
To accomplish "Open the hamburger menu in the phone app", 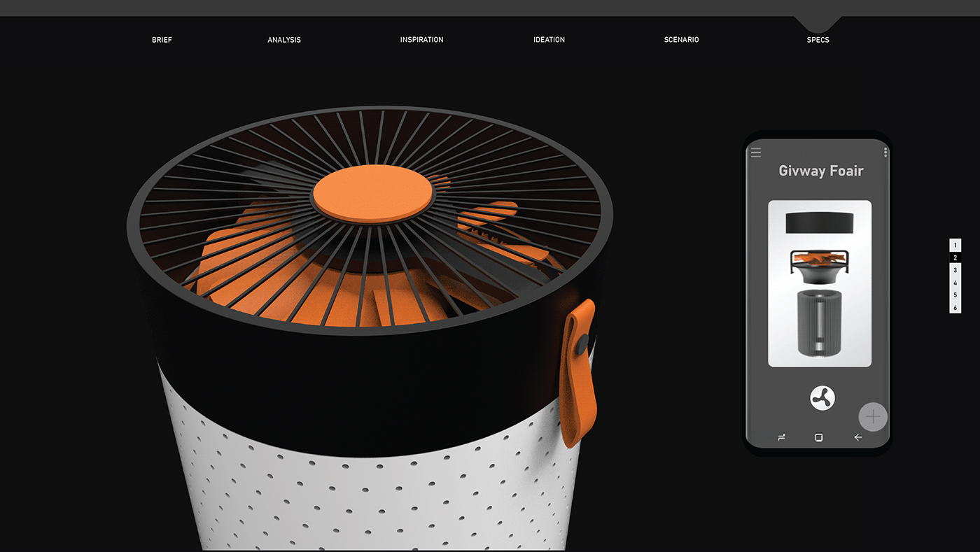I will tap(756, 153).
